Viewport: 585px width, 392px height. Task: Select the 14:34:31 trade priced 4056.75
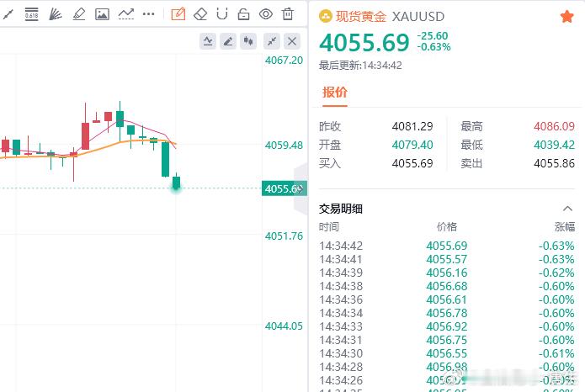[447, 340]
